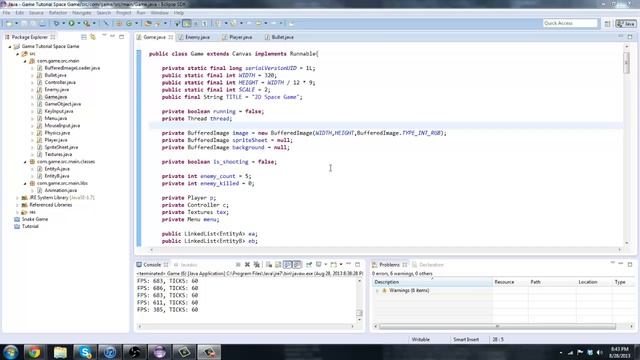The width and height of the screenshot is (640, 360).
Task: Click Remove All Terminated Launches icon
Action: coord(257,264)
